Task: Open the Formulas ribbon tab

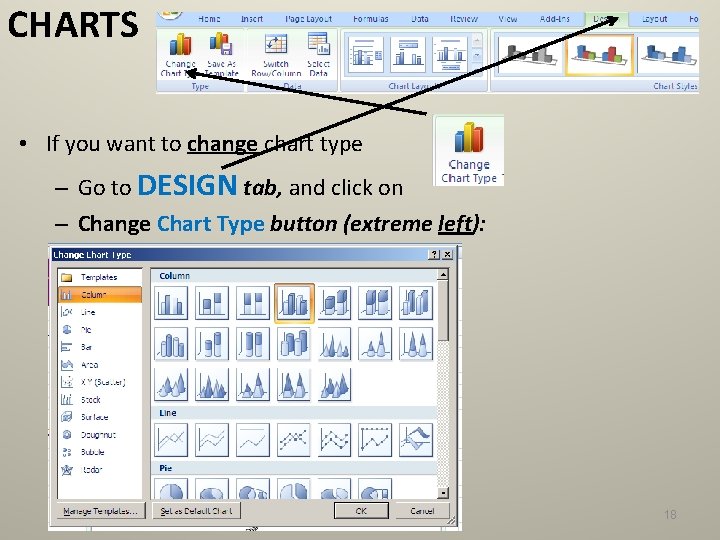Action: [x=371, y=19]
